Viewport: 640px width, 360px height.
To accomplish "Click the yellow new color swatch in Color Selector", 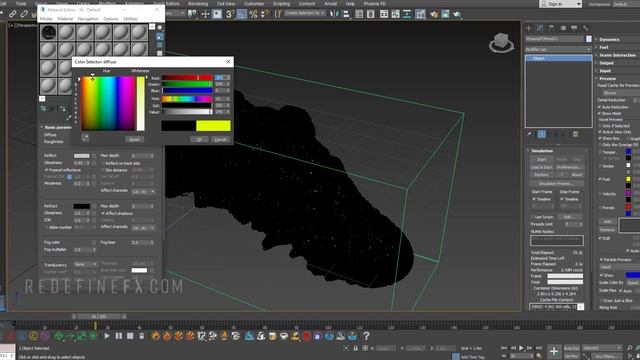I will tap(213, 126).
